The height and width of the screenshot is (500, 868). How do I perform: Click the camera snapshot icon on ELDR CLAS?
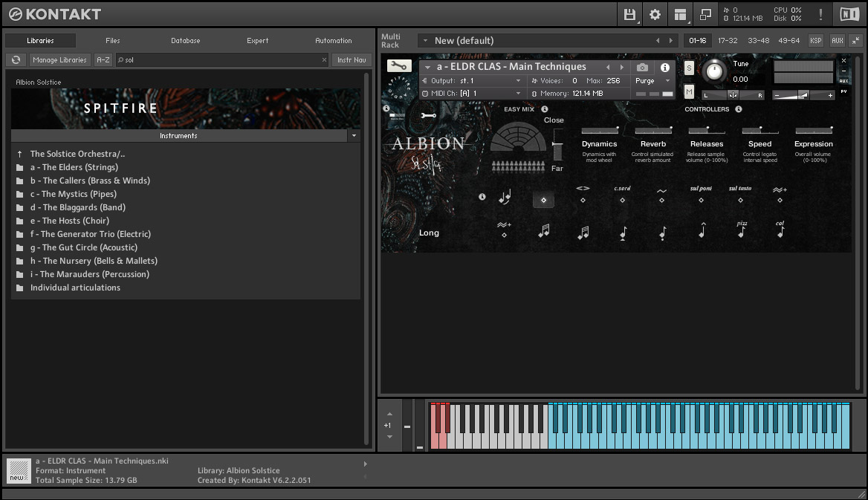642,67
